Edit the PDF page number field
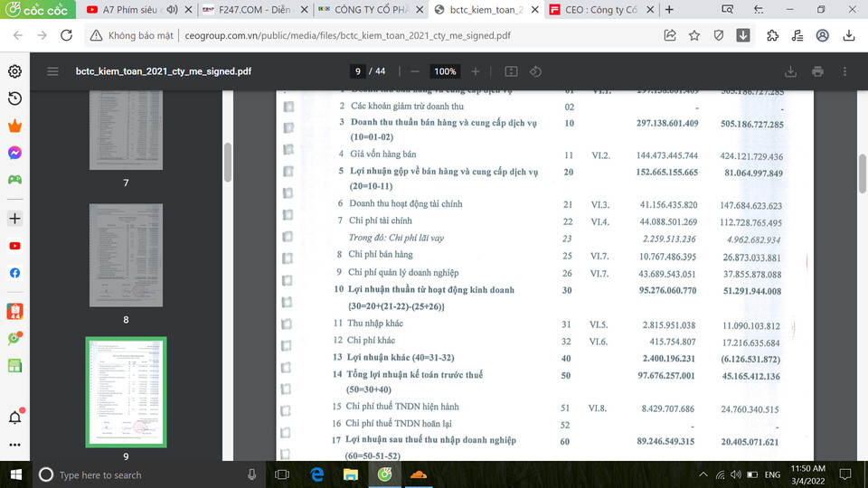The width and height of the screenshot is (868, 488). pyautogui.click(x=358, y=71)
